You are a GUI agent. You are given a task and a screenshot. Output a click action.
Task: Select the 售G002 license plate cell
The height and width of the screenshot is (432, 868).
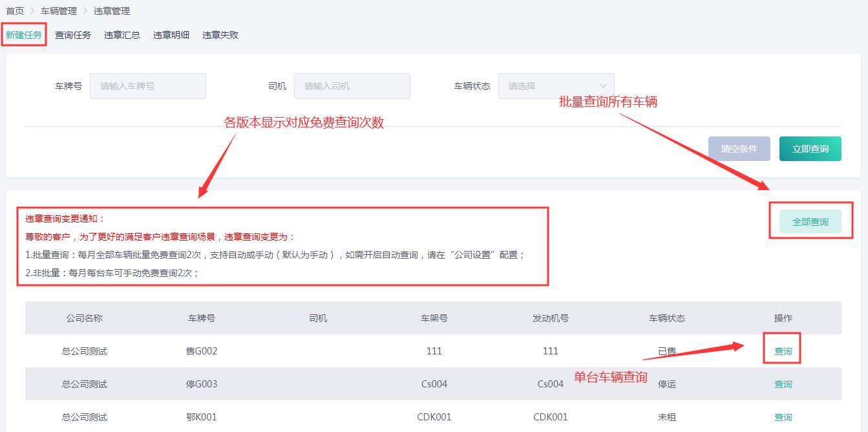[202, 351]
